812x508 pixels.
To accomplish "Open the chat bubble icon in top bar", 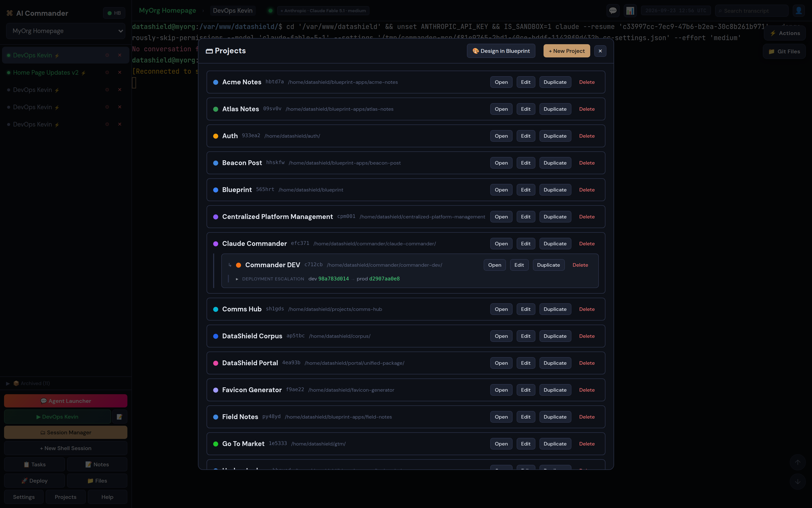I will (x=613, y=11).
